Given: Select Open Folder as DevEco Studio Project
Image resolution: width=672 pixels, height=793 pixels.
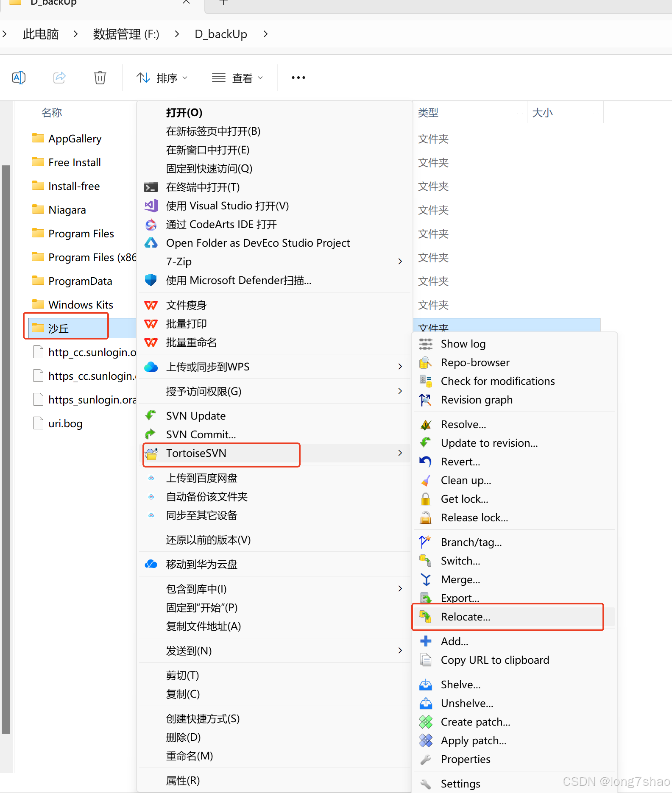Looking at the screenshot, I should coord(275,243).
